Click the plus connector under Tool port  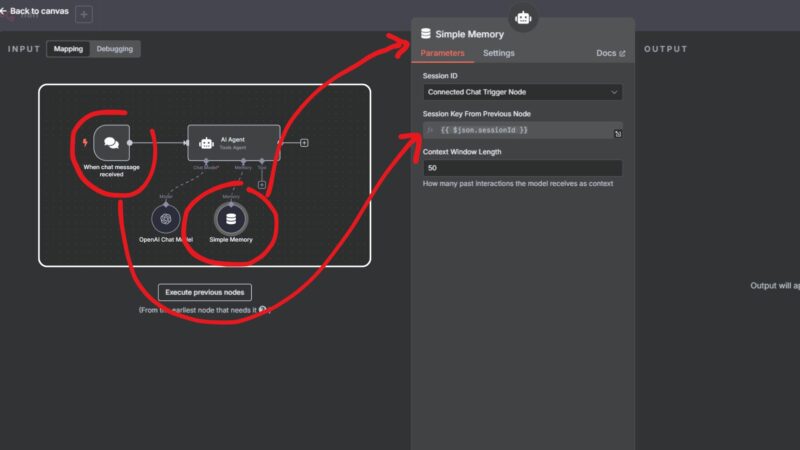262,185
